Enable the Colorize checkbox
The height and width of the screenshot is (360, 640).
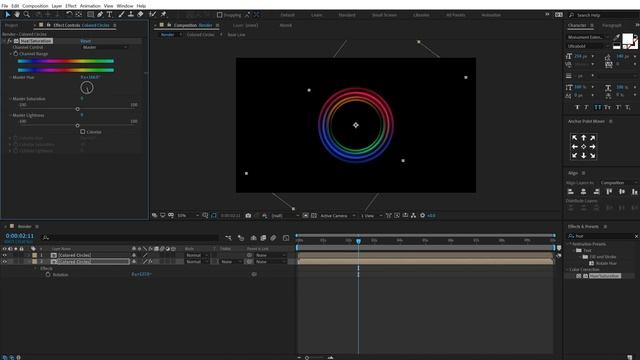pyautogui.click(x=83, y=132)
